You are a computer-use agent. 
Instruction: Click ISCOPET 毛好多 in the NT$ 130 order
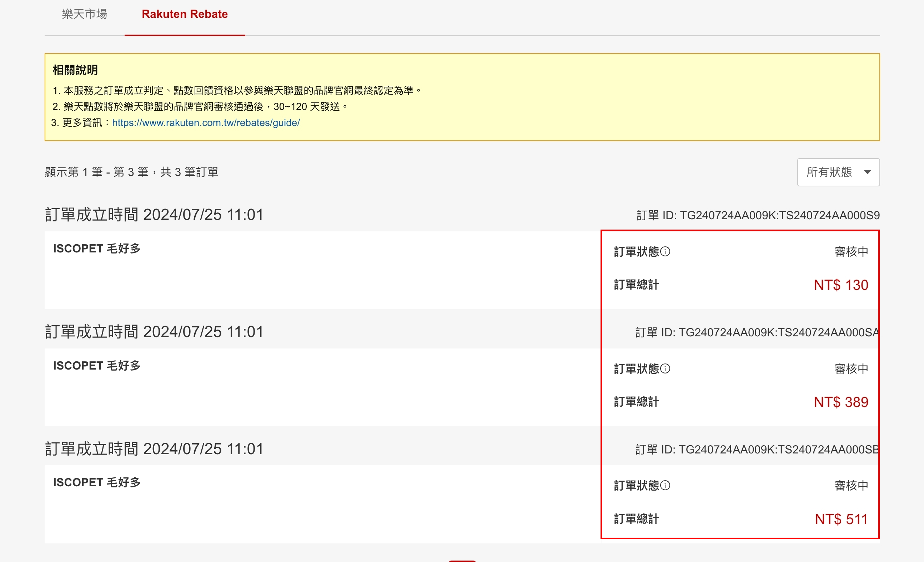point(97,249)
